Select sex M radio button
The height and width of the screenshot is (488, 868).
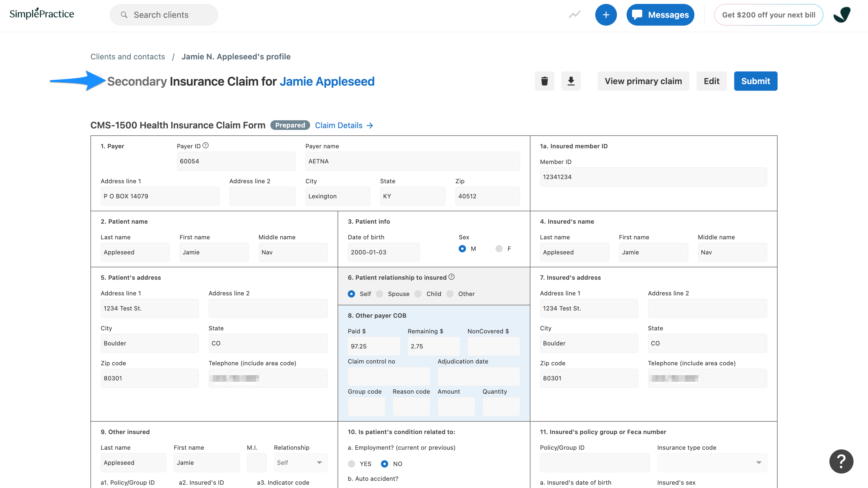click(462, 248)
